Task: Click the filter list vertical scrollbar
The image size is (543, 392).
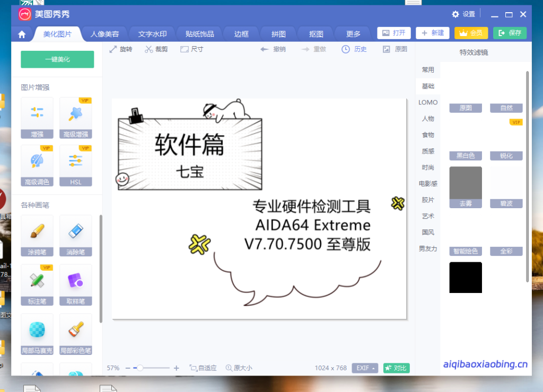Action: pyautogui.click(x=528, y=176)
